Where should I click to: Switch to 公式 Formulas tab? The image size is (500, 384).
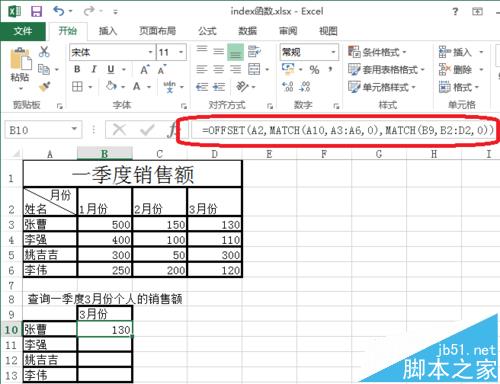(207, 31)
